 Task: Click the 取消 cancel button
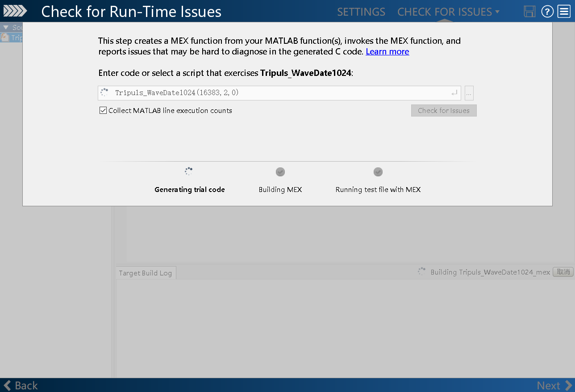tap(563, 272)
